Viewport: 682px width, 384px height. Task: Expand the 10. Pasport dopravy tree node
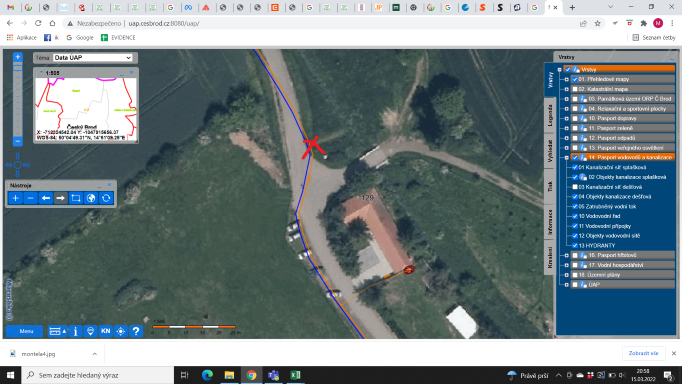(566, 118)
